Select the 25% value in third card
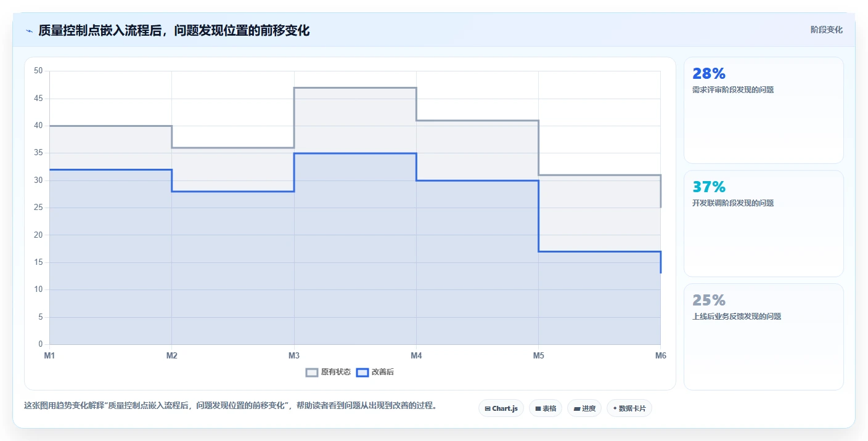 (709, 301)
